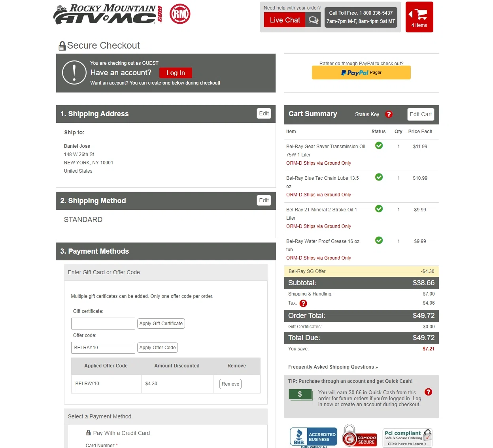This screenshot has height=448, width=493.
Task: Check out with the PayPal button
Action: (x=361, y=73)
